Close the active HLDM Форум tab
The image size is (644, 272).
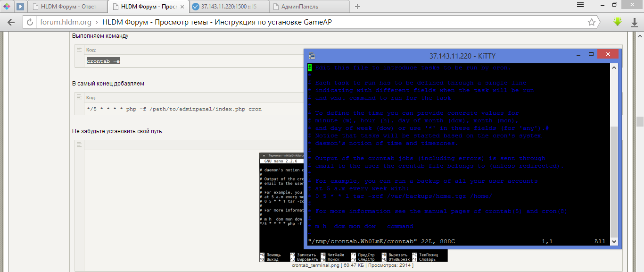click(182, 7)
